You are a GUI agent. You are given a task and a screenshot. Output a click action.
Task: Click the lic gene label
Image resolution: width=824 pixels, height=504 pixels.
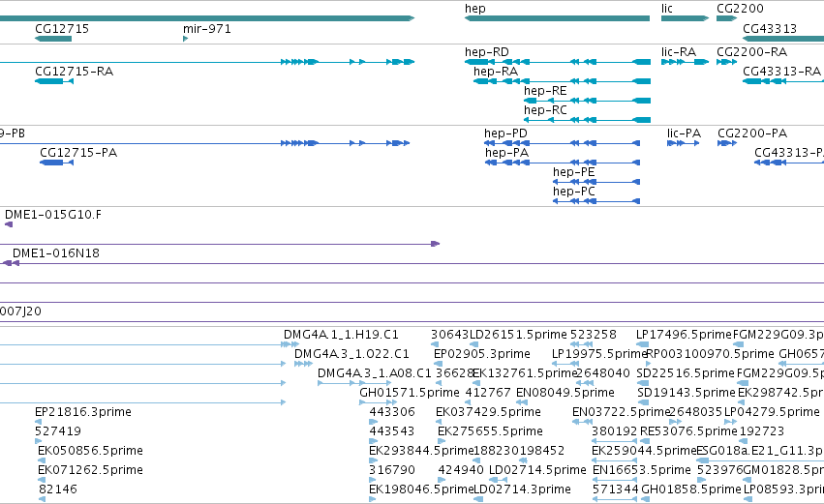coord(667,9)
